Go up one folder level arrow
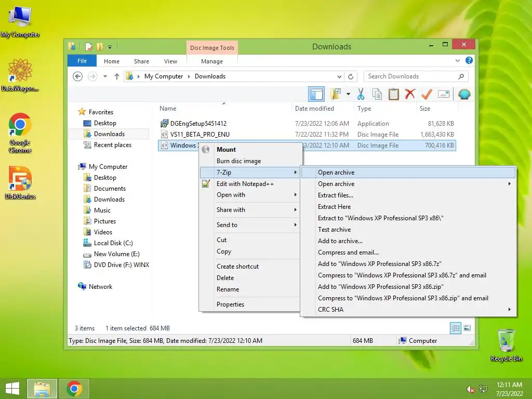Image resolution: width=532 pixels, height=399 pixels. pyautogui.click(x=117, y=76)
